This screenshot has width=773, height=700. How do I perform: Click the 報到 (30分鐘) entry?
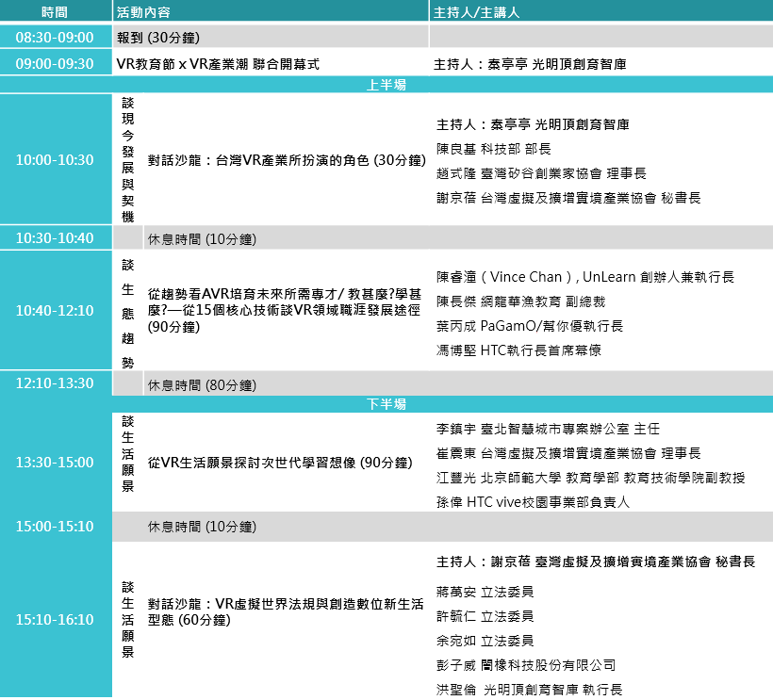click(x=157, y=38)
